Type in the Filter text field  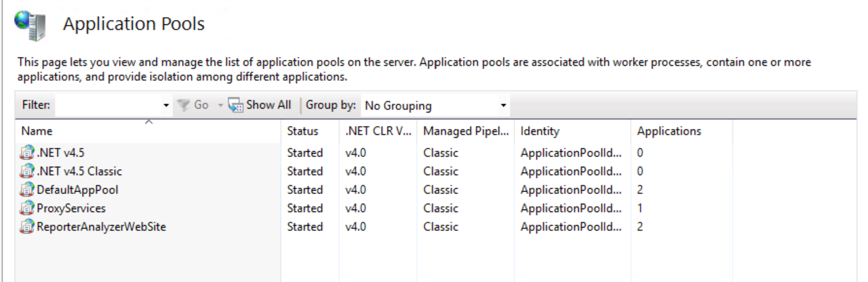point(108,105)
